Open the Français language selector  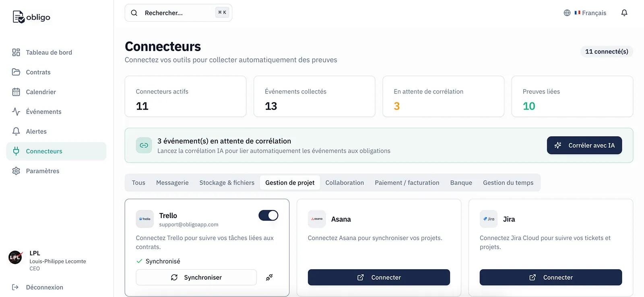[590, 13]
